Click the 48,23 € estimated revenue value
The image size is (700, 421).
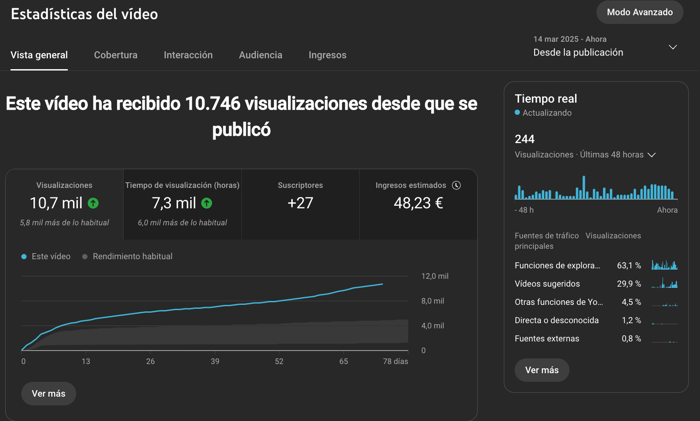[418, 203]
